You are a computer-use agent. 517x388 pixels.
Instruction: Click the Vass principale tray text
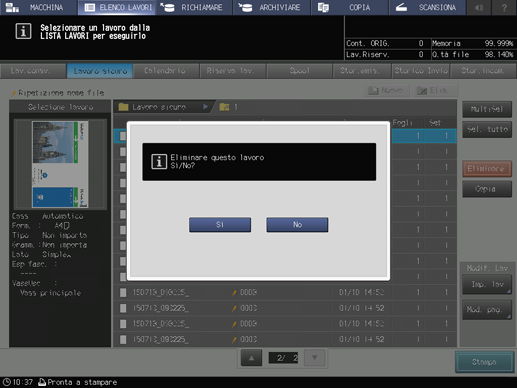(x=50, y=293)
